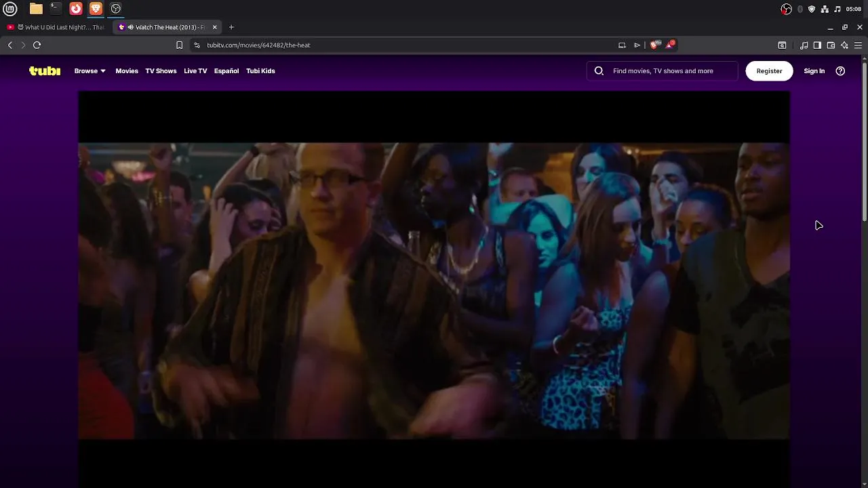Reload the current page

pos(37,45)
